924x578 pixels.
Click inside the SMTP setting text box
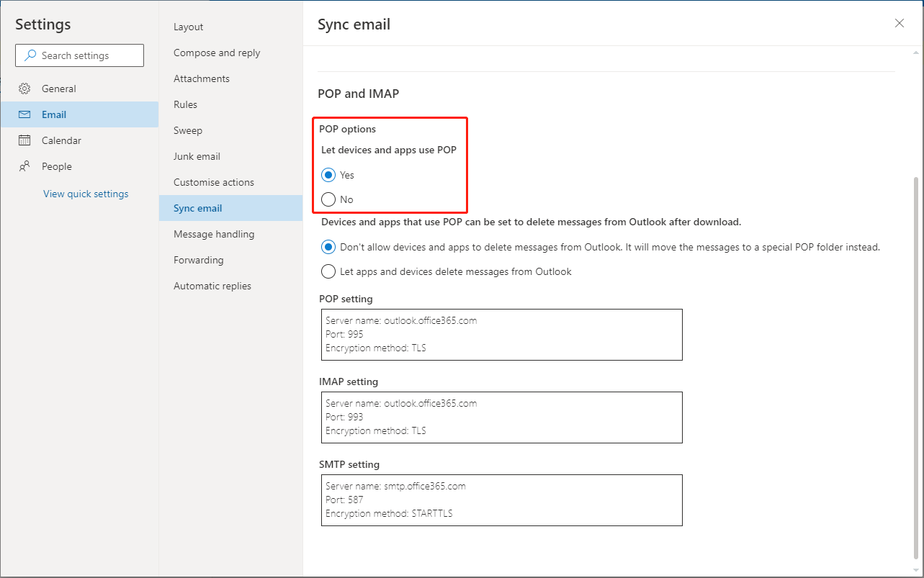point(501,500)
